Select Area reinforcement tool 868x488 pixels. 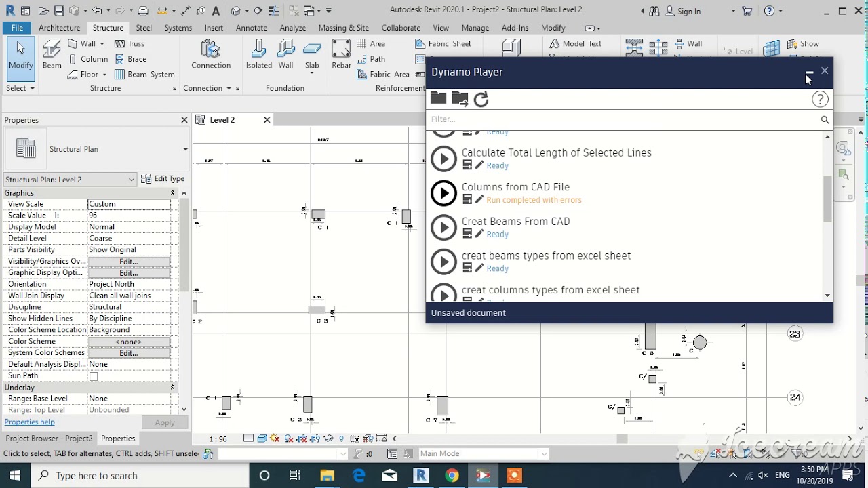(x=371, y=43)
